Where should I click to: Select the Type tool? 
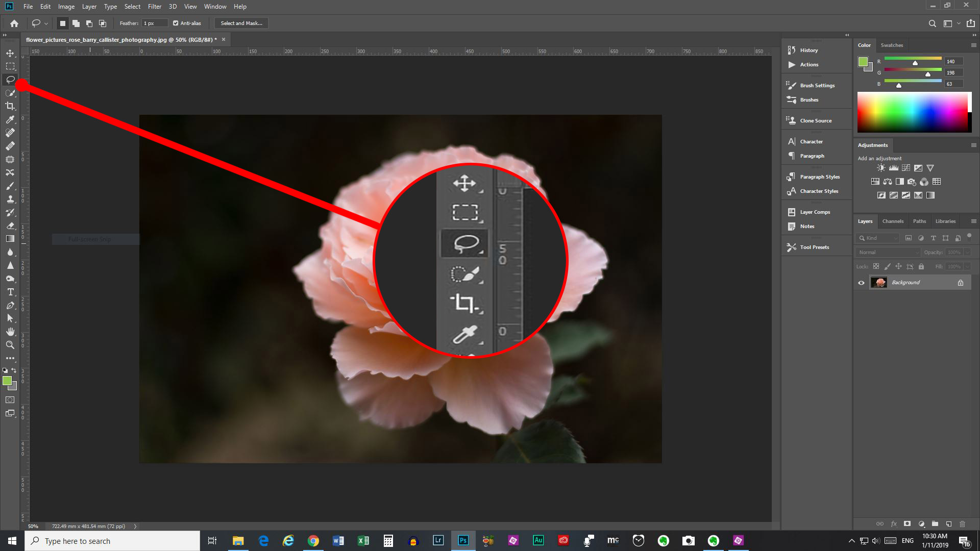pyautogui.click(x=10, y=292)
